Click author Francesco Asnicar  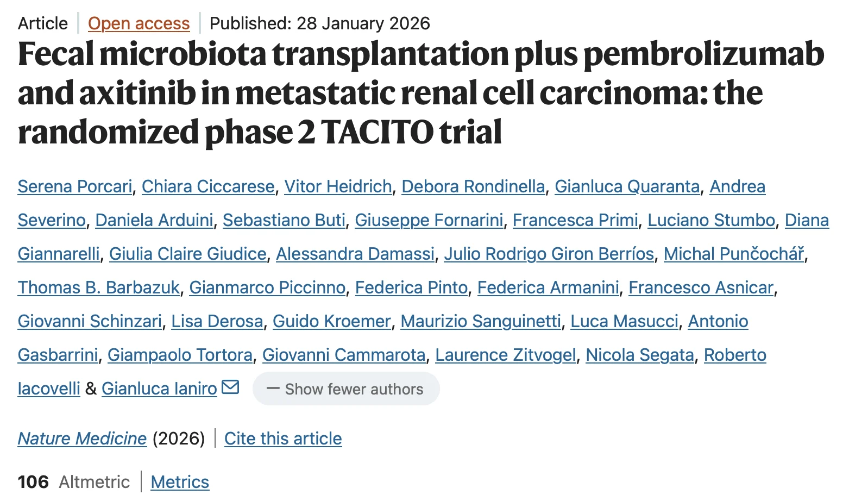pos(701,287)
